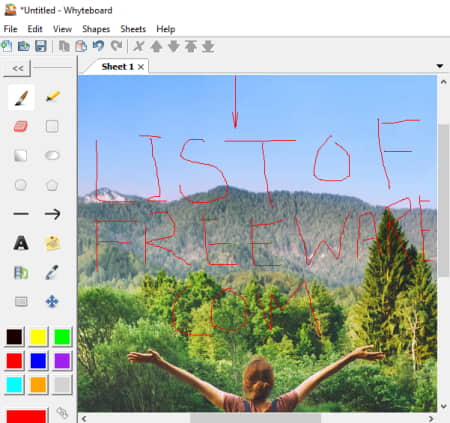The height and width of the screenshot is (423, 450).
Task: Pick the red color swatch
Action: pyautogui.click(x=14, y=361)
